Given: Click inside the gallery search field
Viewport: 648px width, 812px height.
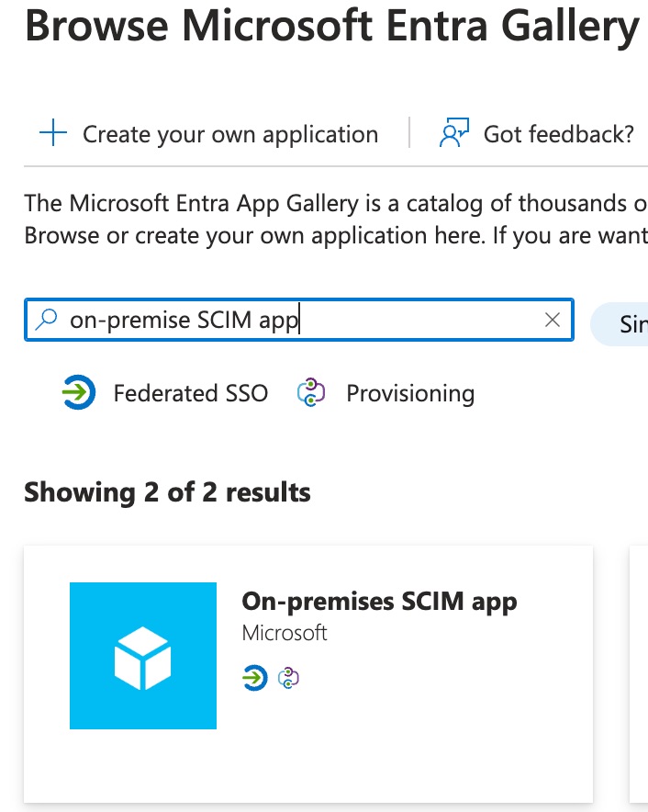Looking at the screenshot, I should click(275, 320).
